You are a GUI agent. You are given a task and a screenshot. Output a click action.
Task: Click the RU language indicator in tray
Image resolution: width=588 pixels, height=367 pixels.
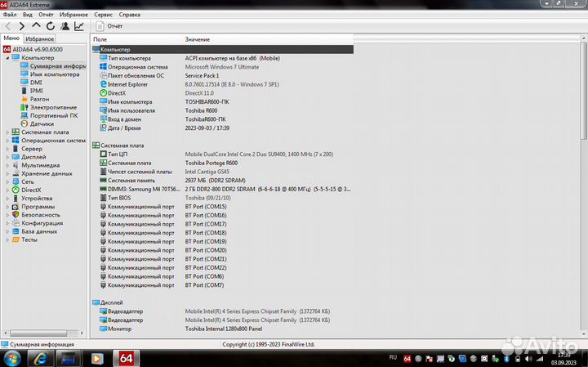coord(393,357)
